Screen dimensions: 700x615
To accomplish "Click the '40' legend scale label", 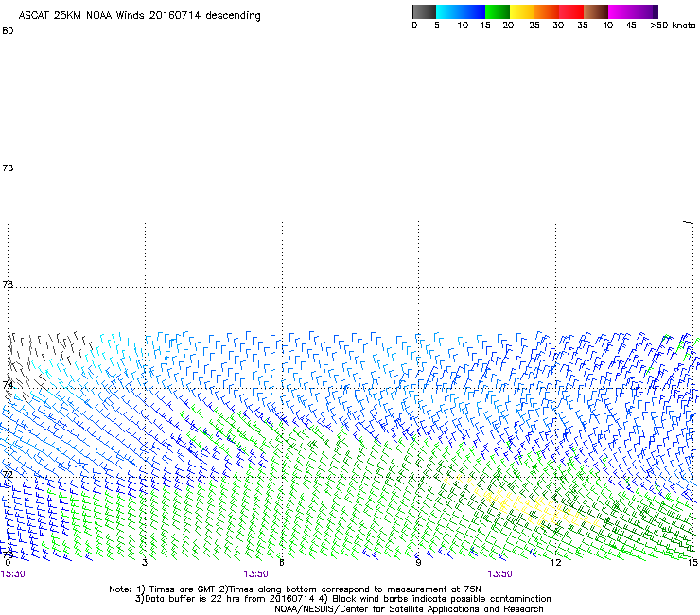I will (x=607, y=26).
